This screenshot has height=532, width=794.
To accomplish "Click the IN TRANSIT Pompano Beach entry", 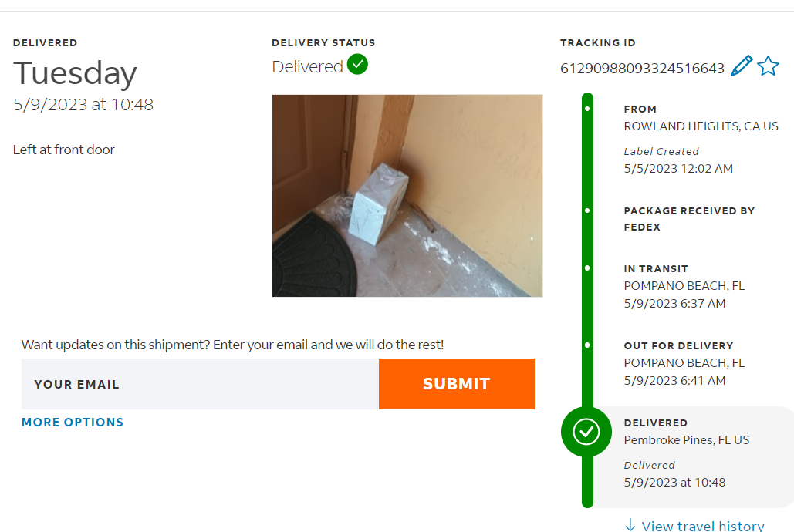I will tap(684, 286).
